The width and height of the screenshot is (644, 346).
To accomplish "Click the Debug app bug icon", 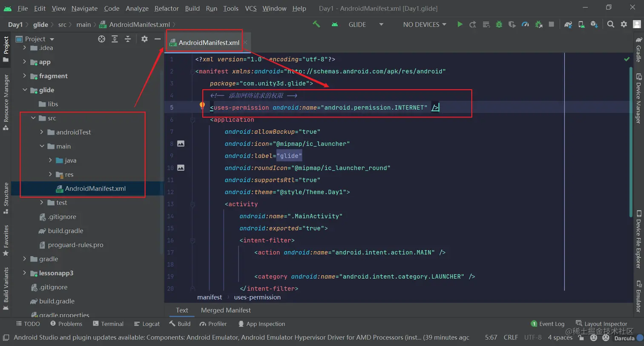I will (x=499, y=24).
